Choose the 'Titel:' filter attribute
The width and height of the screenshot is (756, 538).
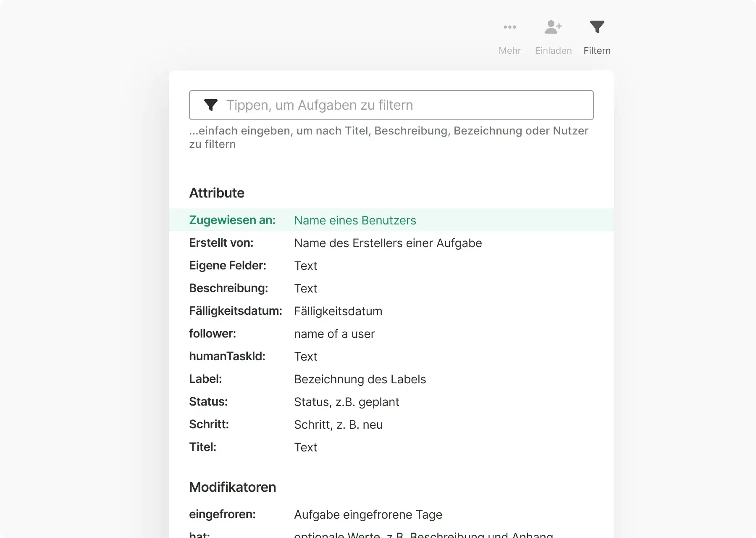(x=202, y=447)
